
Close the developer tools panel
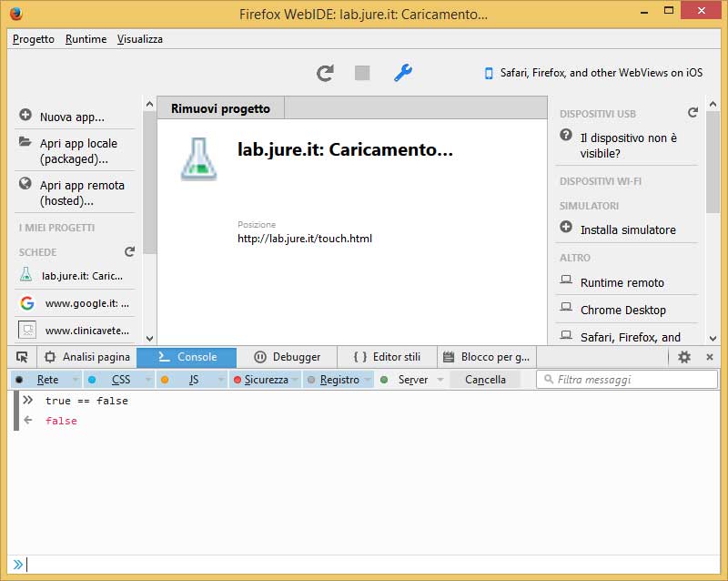710,357
